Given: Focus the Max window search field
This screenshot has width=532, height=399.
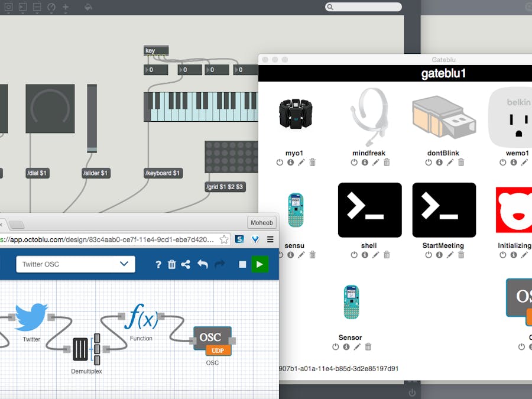Looking at the screenshot, I should click(x=364, y=7).
